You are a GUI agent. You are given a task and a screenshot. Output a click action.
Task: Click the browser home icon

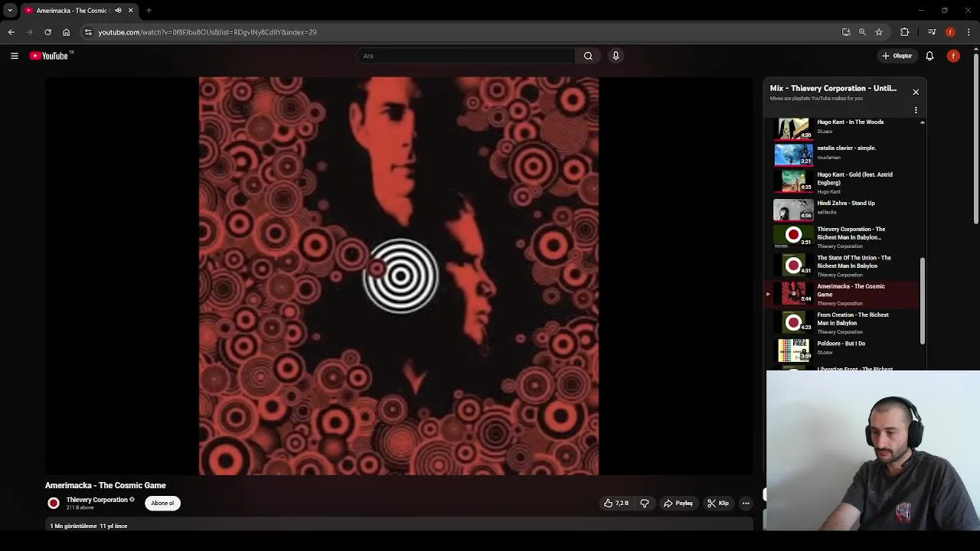(x=67, y=32)
